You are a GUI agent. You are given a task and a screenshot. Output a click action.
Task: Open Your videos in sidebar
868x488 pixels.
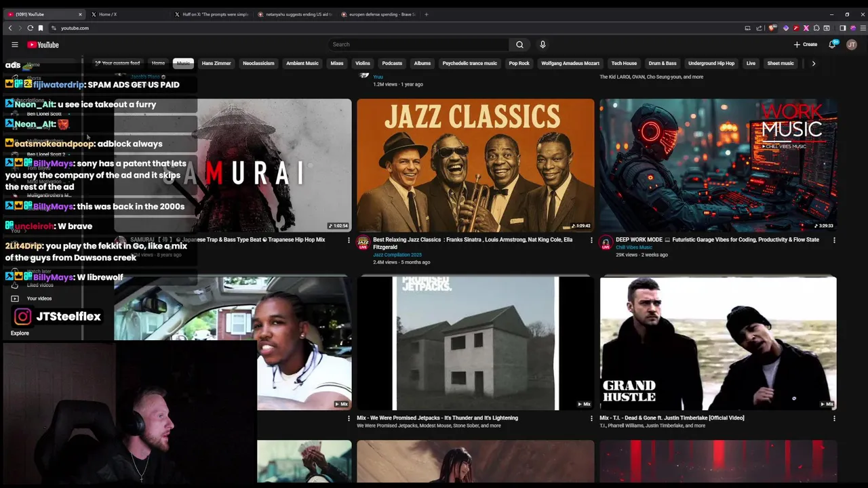pyautogui.click(x=39, y=299)
